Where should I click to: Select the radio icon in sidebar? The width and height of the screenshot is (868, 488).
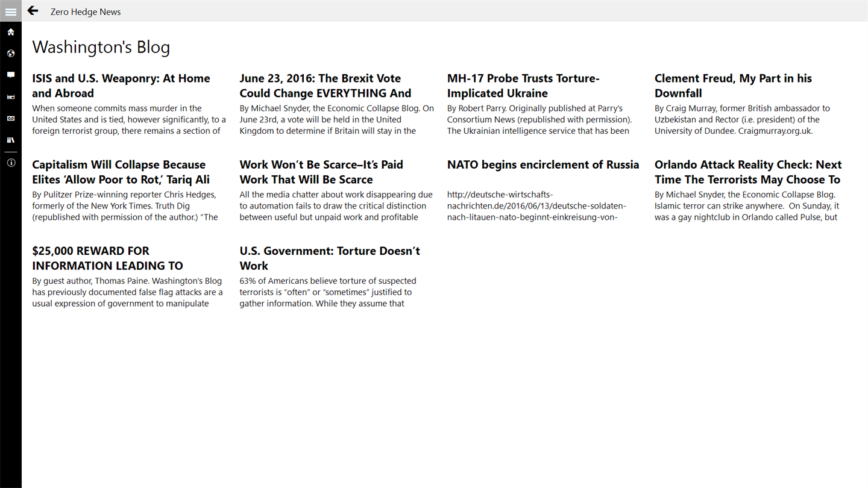coord(11,97)
